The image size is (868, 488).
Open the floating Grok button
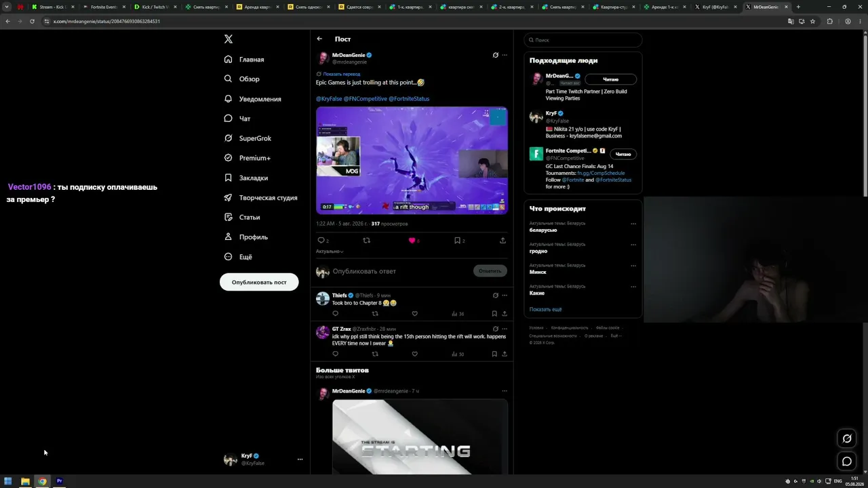click(847, 439)
